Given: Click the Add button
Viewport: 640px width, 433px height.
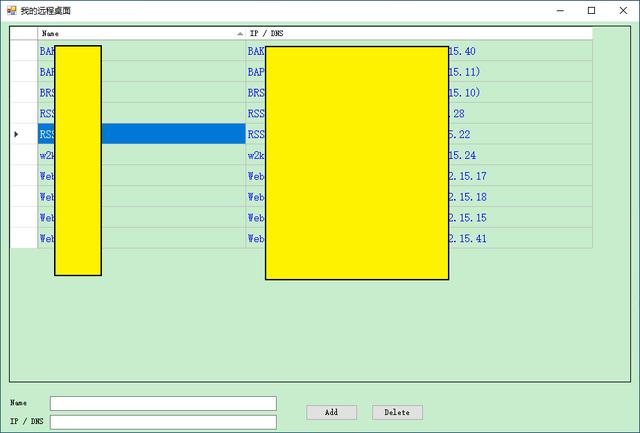Looking at the screenshot, I should click(x=331, y=412).
